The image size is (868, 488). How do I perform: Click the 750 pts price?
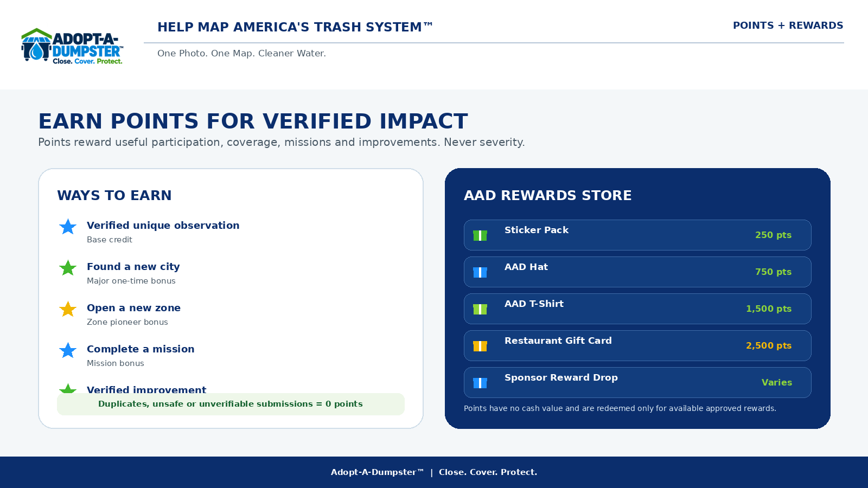pos(773,272)
